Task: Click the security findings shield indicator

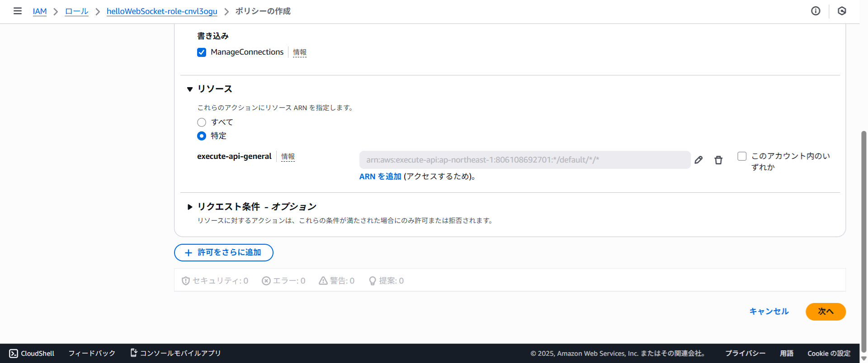Action: click(x=215, y=281)
